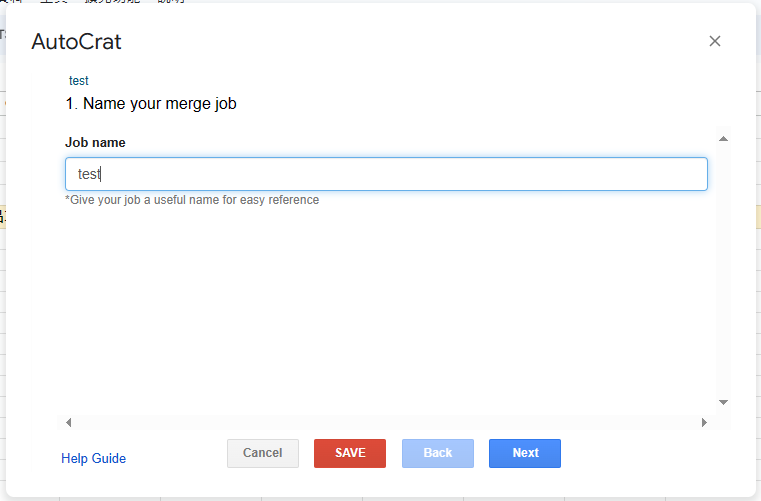Viewport: 761px width, 501px height.
Task: Close the AutoCrat dialog
Action: pyautogui.click(x=714, y=41)
